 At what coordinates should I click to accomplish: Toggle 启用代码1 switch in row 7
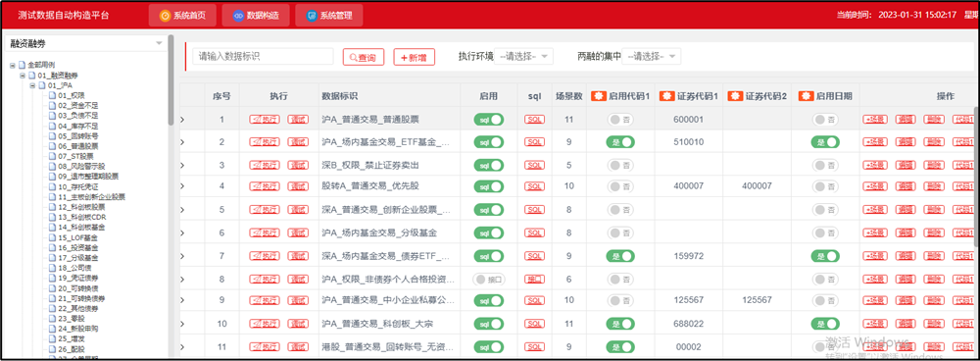click(x=620, y=256)
